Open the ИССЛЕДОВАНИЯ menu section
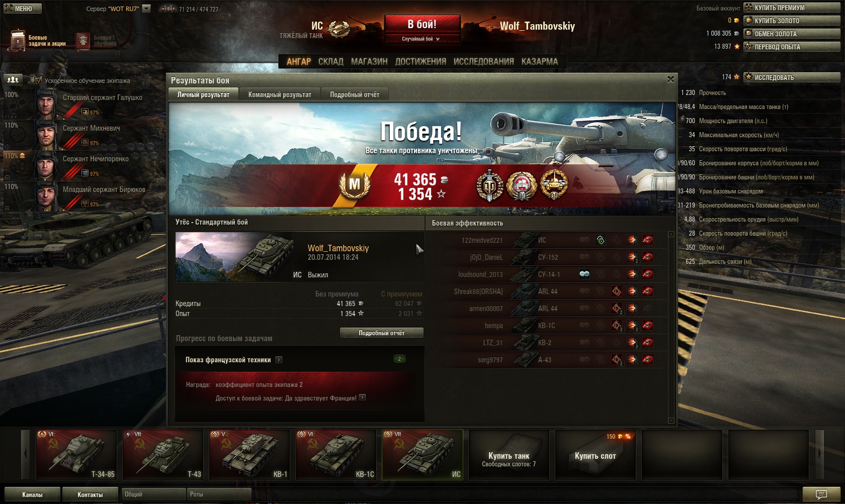Viewport: 845px width, 504px height. (483, 61)
